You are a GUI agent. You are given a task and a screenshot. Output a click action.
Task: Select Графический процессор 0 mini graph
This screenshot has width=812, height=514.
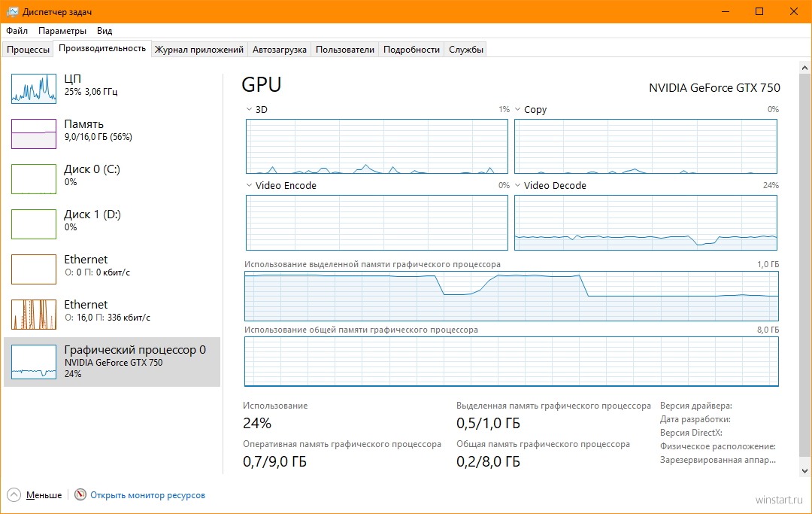point(34,362)
